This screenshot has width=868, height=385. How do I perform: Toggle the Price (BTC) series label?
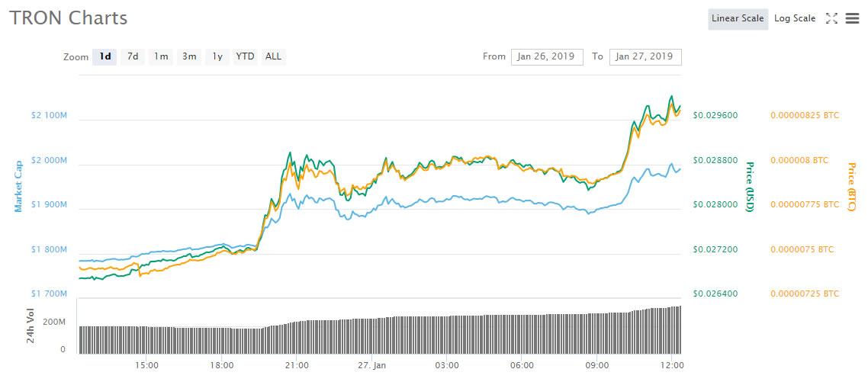pyautogui.click(x=851, y=186)
